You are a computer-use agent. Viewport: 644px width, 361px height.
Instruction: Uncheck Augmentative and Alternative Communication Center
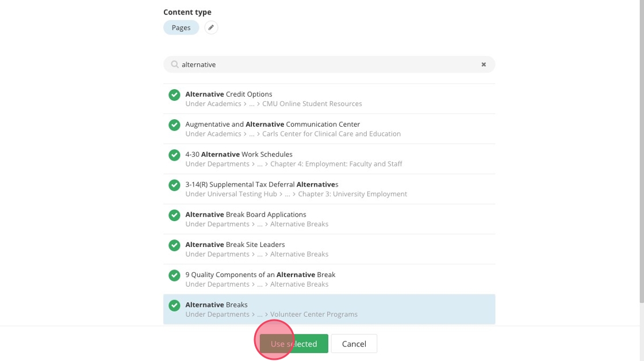pos(174,125)
